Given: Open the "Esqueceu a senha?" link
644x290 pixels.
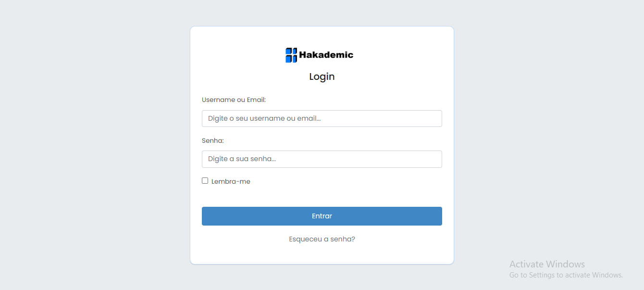Looking at the screenshot, I should pyautogui.click(x=322, y=239).
